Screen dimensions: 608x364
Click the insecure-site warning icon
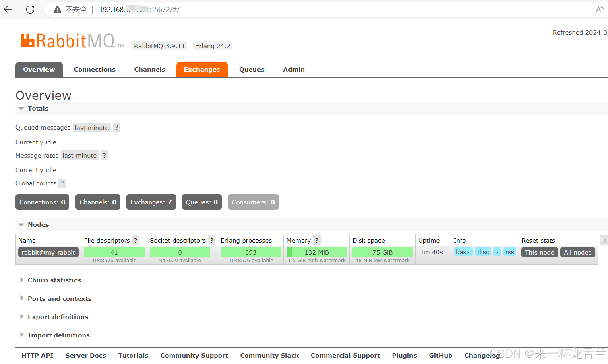[x=58, y=10]
